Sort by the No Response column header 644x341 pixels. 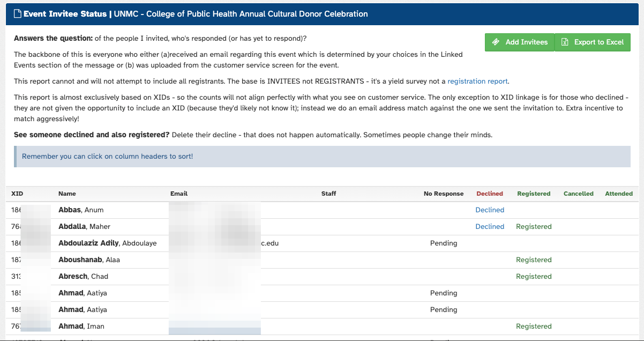tap(444, 194)
